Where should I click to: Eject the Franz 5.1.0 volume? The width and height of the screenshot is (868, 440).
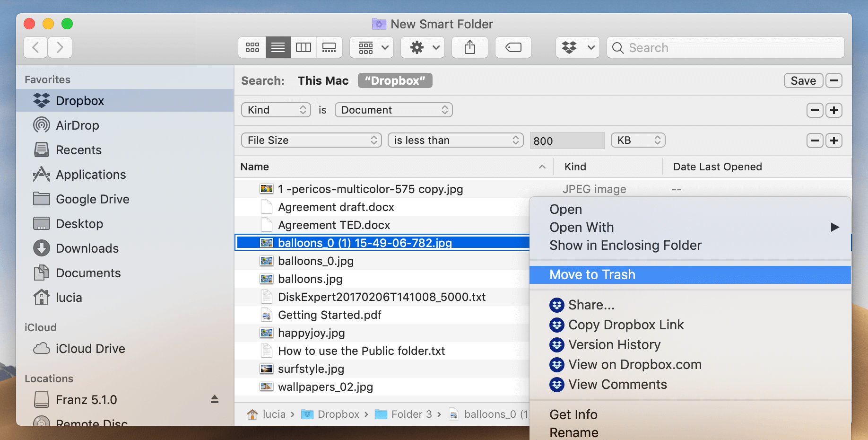215,399
